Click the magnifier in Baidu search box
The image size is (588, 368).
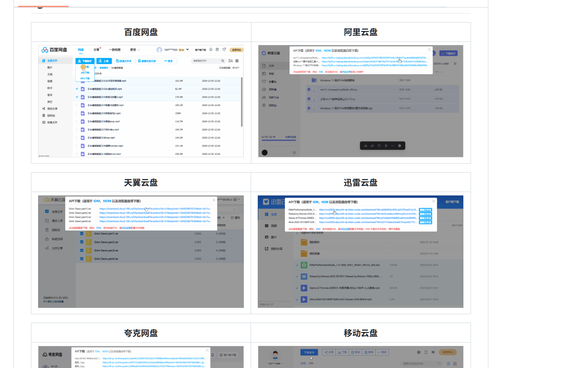tap(223, 61)
